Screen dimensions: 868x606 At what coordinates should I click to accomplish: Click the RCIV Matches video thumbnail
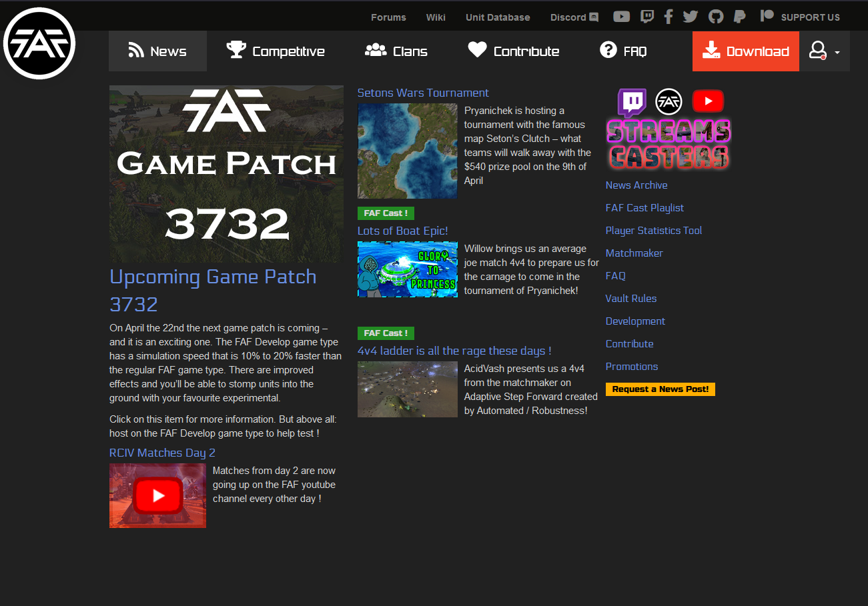point(157,495)
